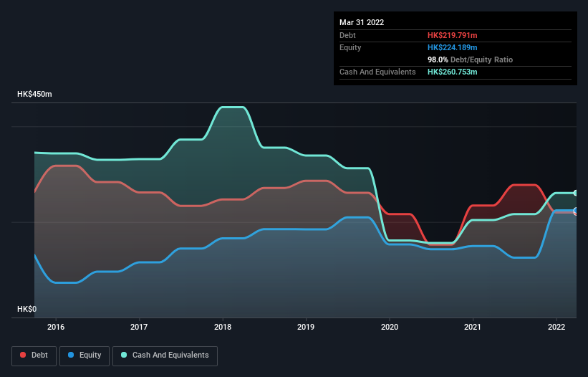Click the HK$450m y-axis label
Viewport: 588px width, 377px height.
(34, 94)
